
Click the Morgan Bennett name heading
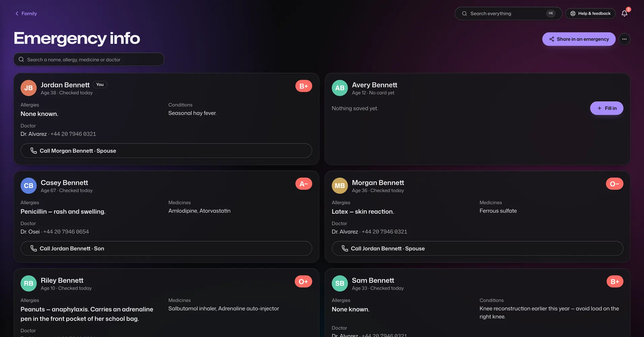click(378, 183)
